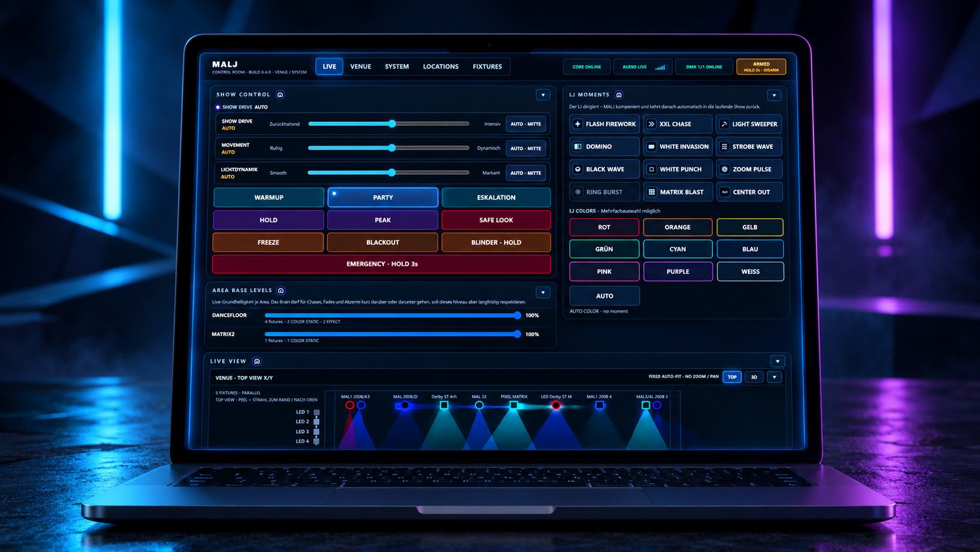Toggle the GELB color
This screenshot has height=552, width=980.
click(750, 227)
